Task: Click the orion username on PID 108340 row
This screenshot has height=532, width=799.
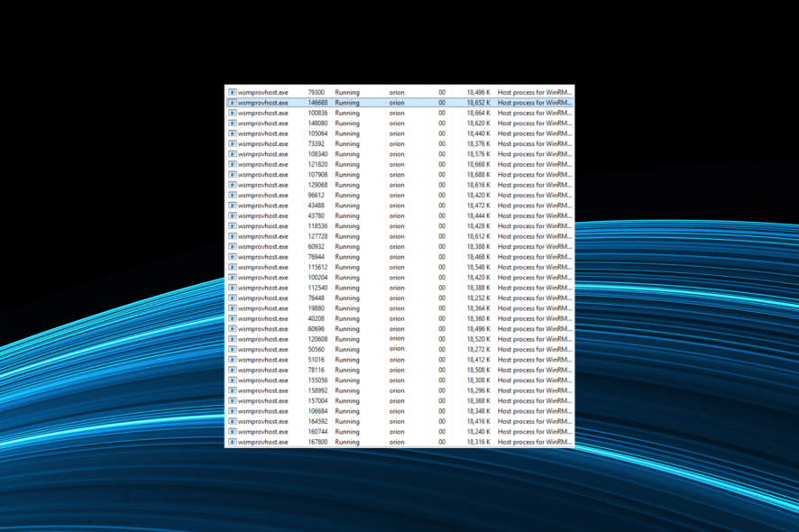Action: (x=397, y=153)
